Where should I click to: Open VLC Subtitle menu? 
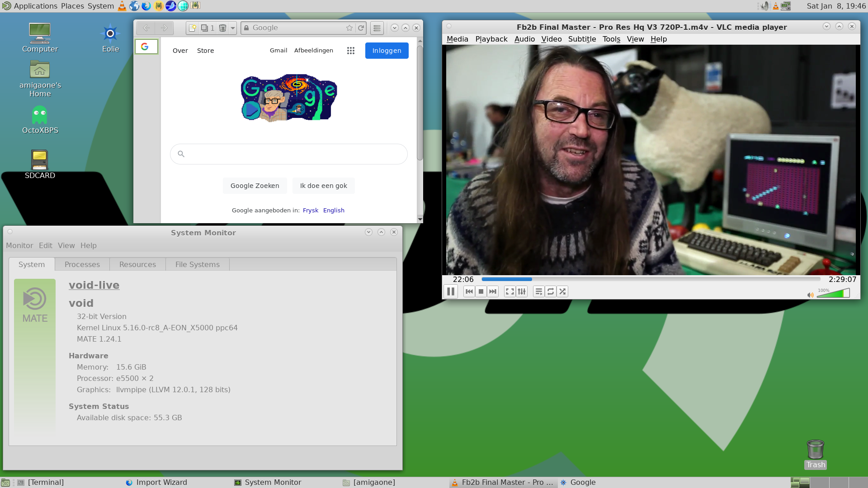click(582, 39)
